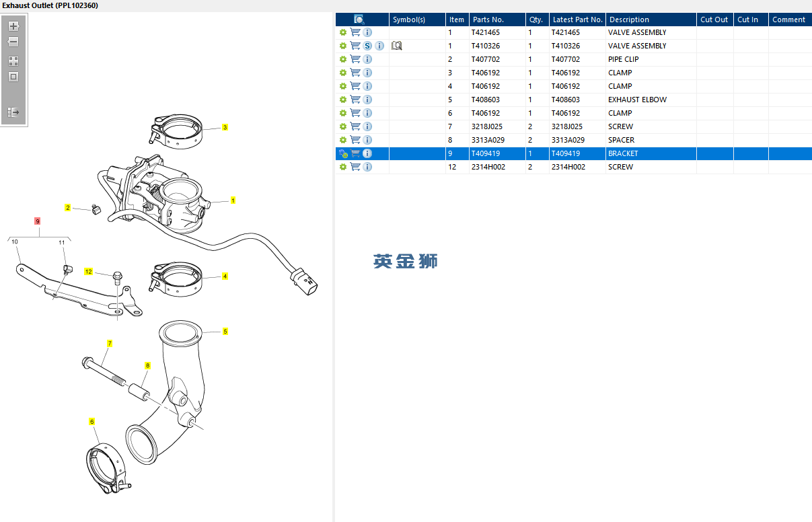Add SPACER 3313A029 to cart
812x522 pixels.
(355, 140)
